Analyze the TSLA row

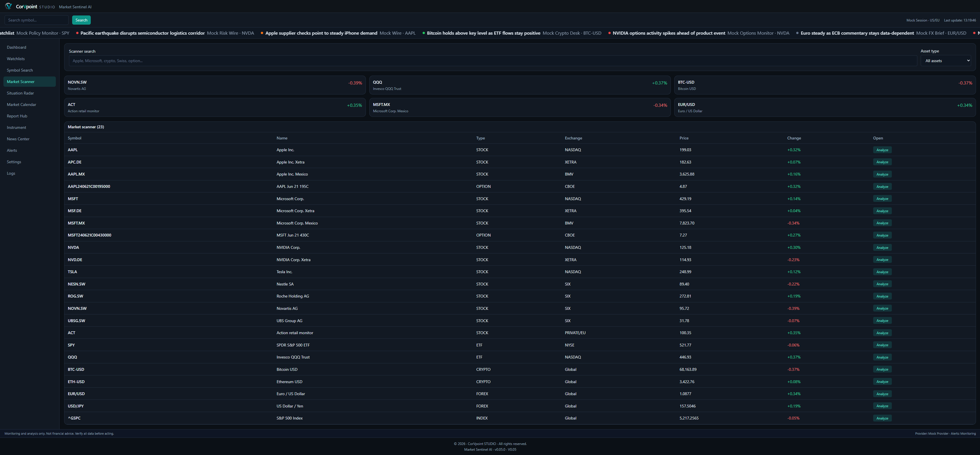click(882, 272)
